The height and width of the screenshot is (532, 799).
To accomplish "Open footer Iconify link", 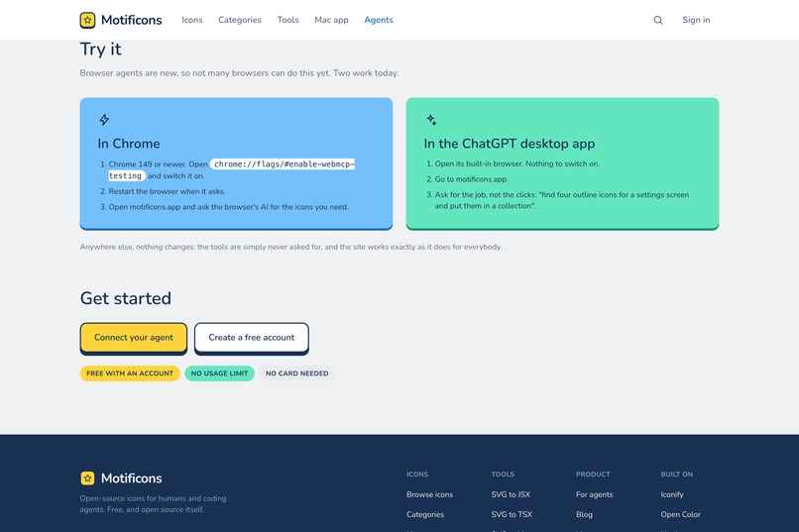I will pyautogui.click(x=672, y=494).
